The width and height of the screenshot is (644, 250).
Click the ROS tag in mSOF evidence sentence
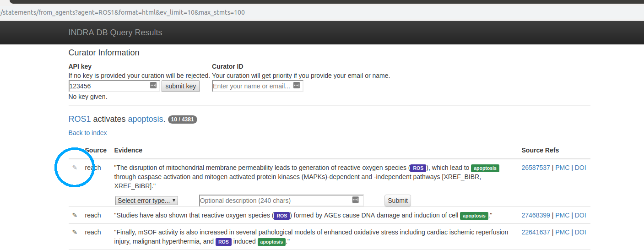(x=224, y=242)
